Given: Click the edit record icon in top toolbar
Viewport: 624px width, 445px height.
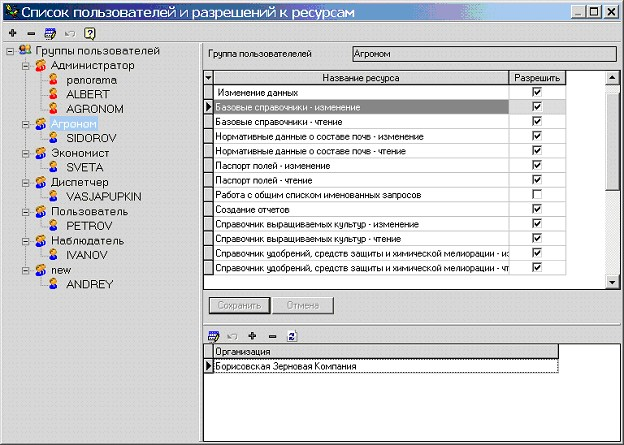Looking at the screenshot, I should (48, 32).
